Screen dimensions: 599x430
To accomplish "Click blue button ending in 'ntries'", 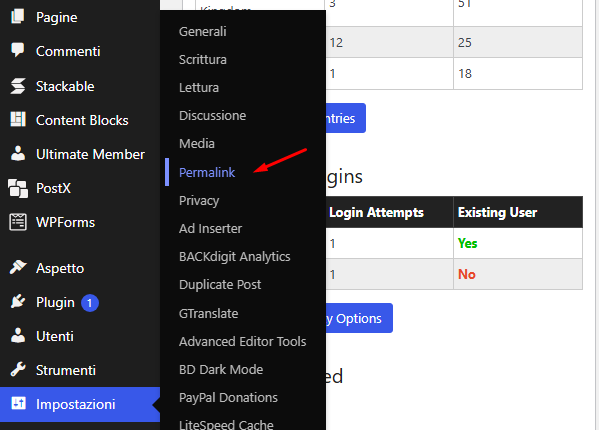I will 346,118.
